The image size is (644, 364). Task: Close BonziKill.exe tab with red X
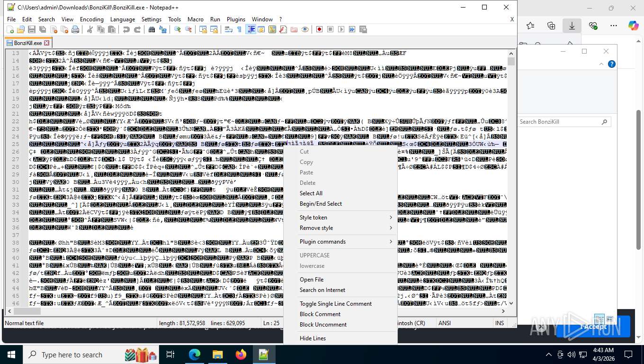click(46, 43)
